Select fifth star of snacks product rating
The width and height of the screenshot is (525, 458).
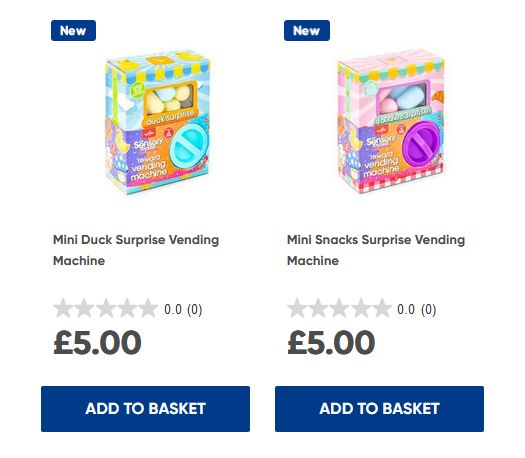pos(382,308)
